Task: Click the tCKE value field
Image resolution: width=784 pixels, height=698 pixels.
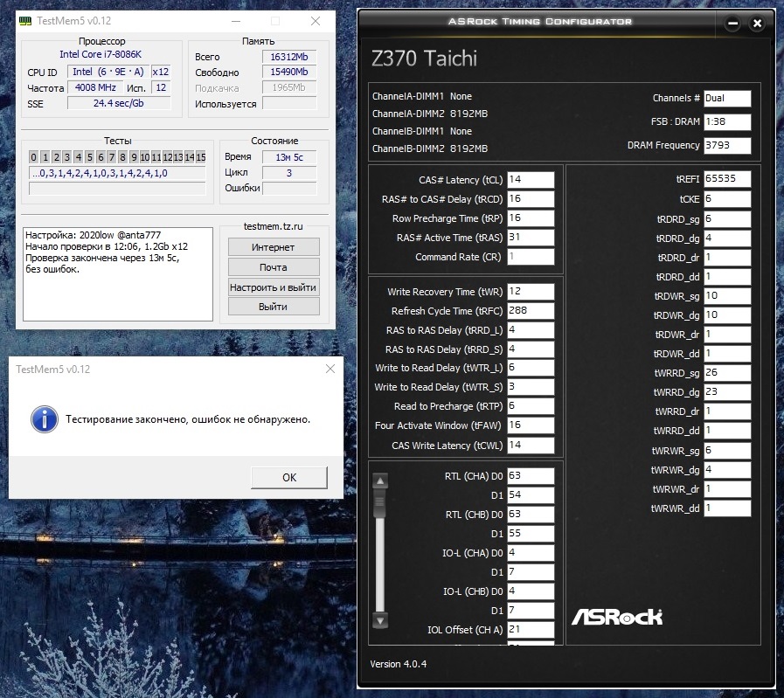Action: pyautogui.click(x=727, y=199)
